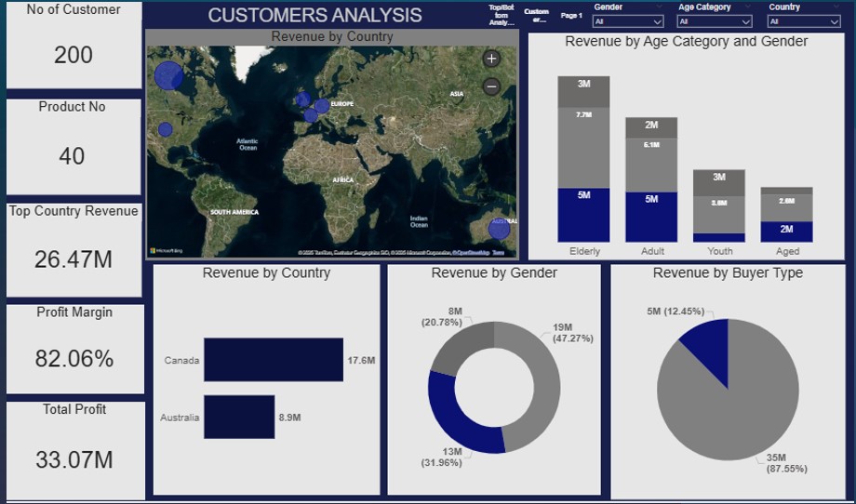Image resolution: width=856 pixels, height=504 pixels.
Task: Click the Revenue by Country title above bar chart
Action: [x=266, y=272]
